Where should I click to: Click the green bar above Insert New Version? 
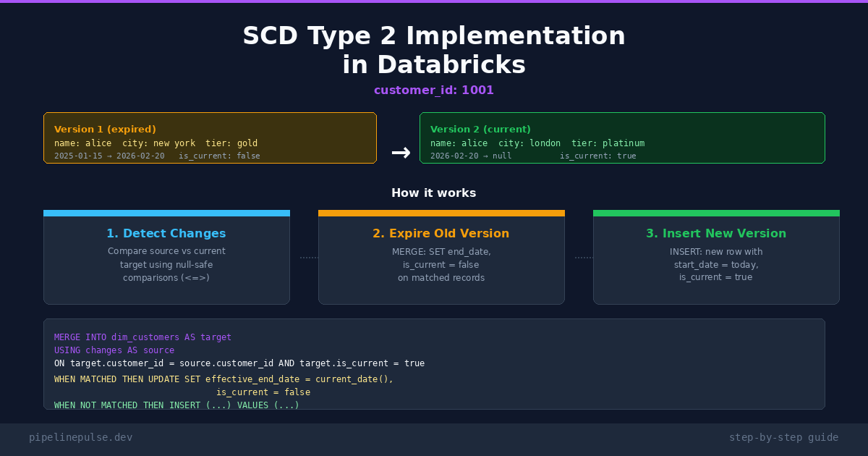[x=716, y=212]
